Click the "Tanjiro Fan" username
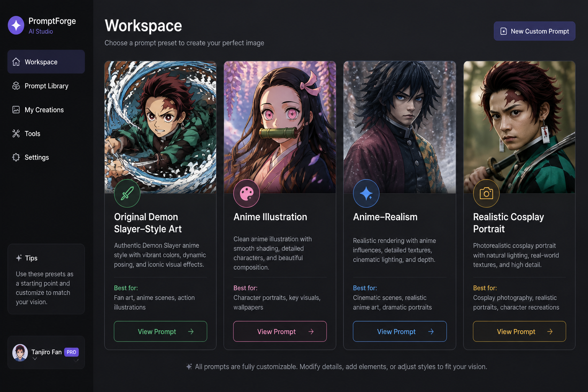588x392 pixels. click(x=46, y=352)
